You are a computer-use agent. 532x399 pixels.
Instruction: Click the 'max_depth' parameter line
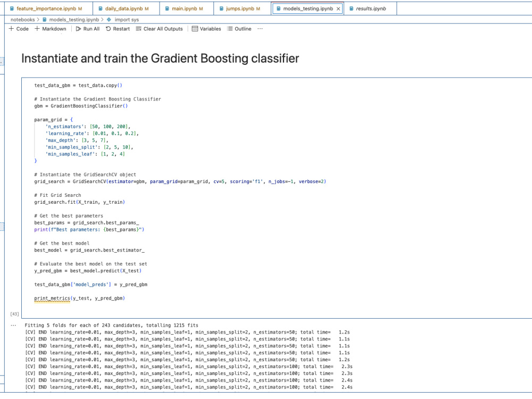click(x=77, y=140)
